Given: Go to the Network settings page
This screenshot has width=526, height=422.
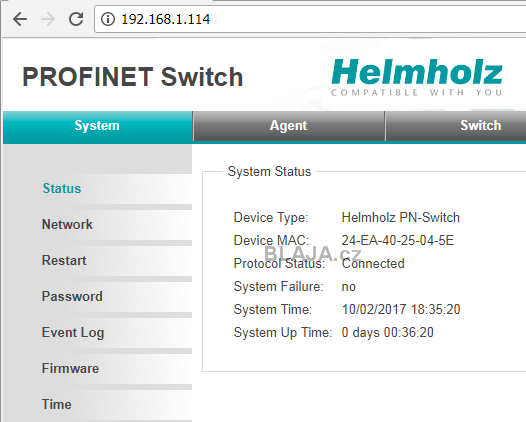Looking at the screenshot, I should coord(67,224).
